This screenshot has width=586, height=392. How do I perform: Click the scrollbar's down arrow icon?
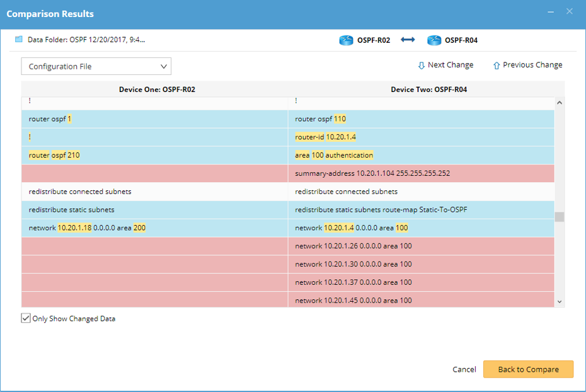pyautogui.click(x=558, y=301)
